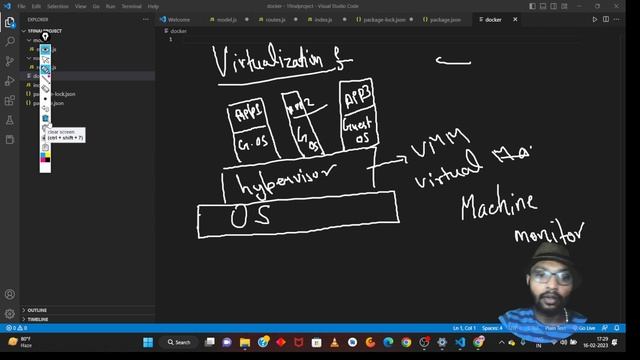Pick the black color swatch
Image resolution: width=640 pixels, height=360 pixels.
[x=48, y=160]
